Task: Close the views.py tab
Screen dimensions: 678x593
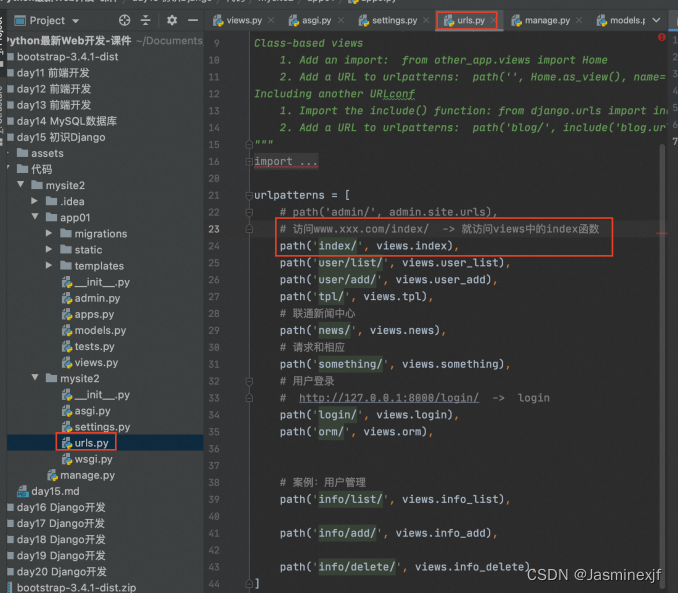Action: coord(271,20)
